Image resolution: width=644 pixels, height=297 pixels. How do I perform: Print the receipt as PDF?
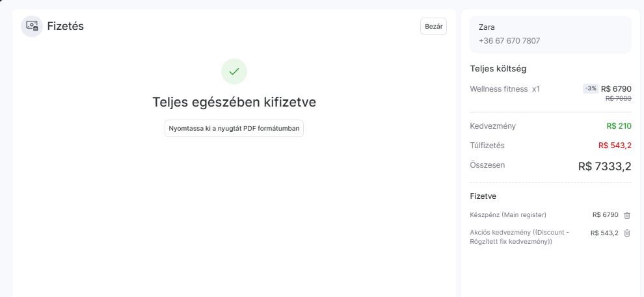[234, 129]
